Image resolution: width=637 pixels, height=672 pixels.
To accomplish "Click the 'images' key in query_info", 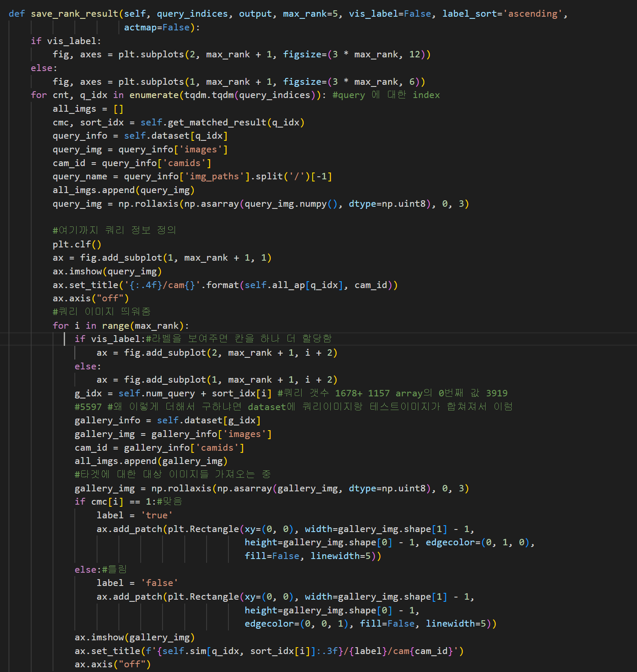I will pos(201,149).
